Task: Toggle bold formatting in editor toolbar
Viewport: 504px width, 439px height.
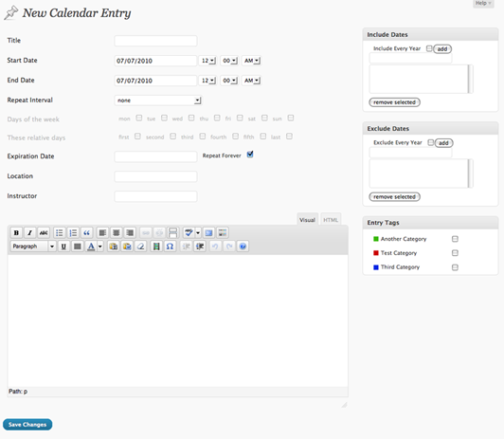Action: coord(16,232)
